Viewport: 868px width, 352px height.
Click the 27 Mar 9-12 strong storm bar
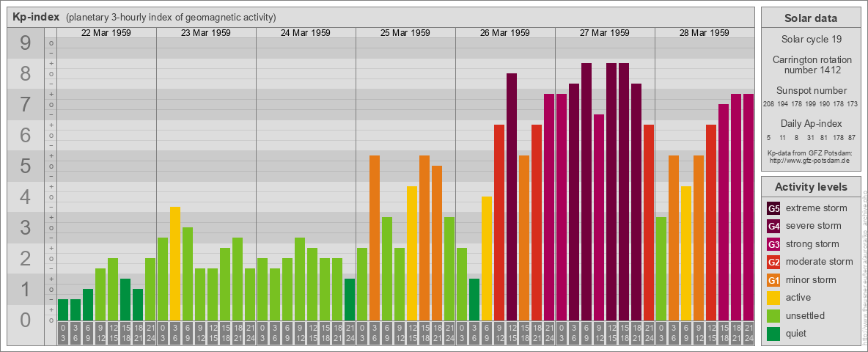coord(599,218)
